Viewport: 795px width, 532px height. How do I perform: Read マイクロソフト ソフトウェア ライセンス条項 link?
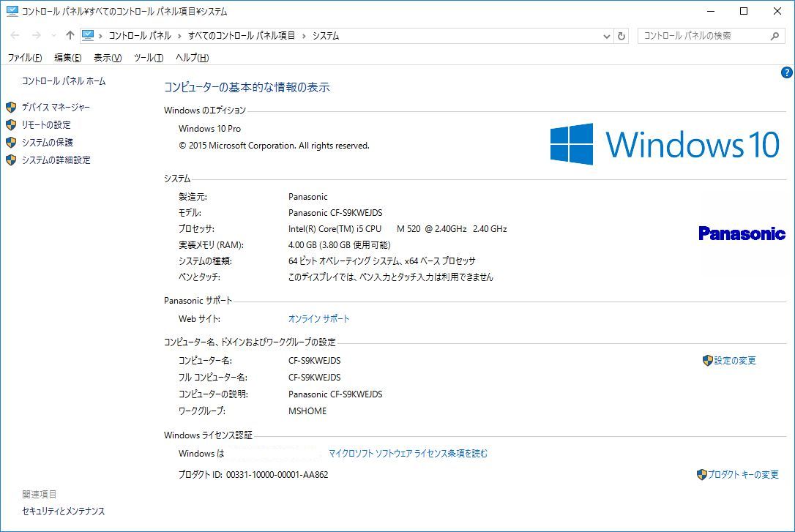coord(408,453)
